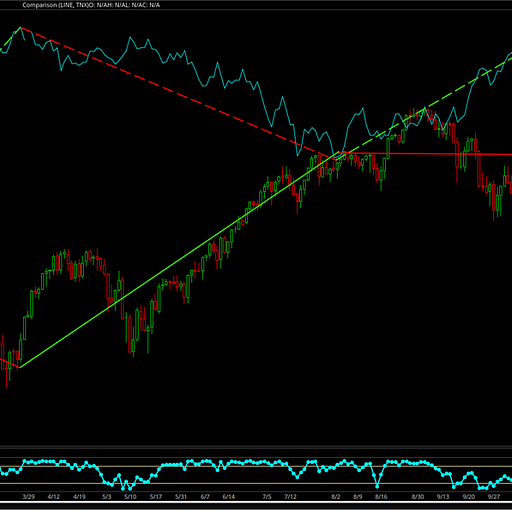Click the 9/27 date label
The height and width of the screenshot is (512, 512).
494,497
